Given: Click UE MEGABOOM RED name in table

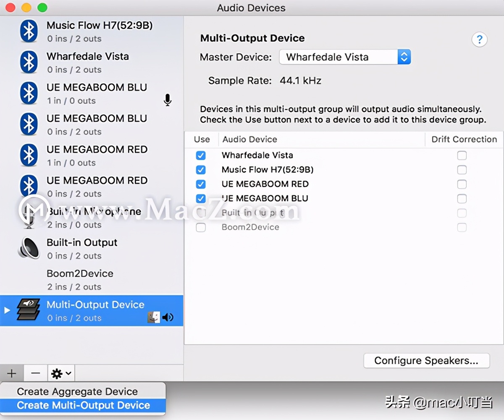Looking at the screenshot, I should [x=265, y=184].
